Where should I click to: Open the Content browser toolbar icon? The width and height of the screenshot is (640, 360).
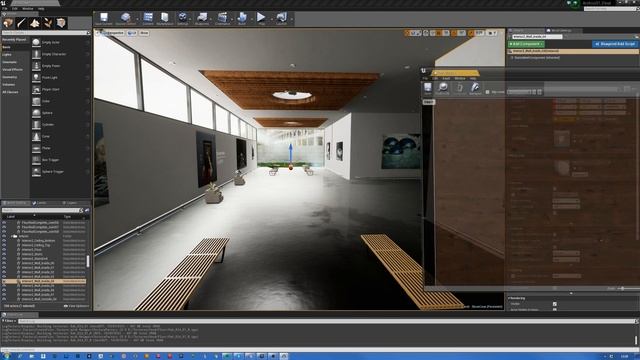[148, 18]
